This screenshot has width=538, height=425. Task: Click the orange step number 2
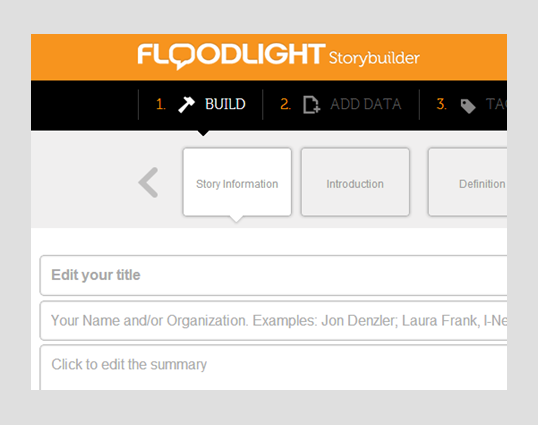click(x=285, y=104)
